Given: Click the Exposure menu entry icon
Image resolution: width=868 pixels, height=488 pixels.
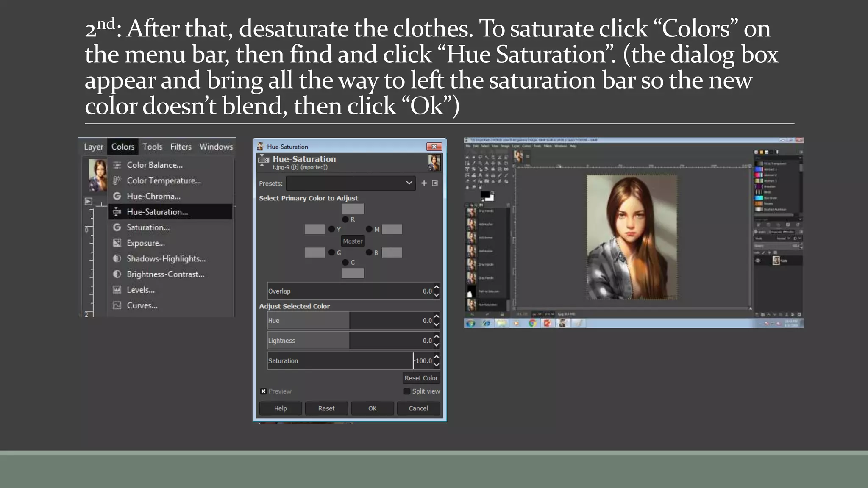Looking at the screenshot, I should click(117, 243).
